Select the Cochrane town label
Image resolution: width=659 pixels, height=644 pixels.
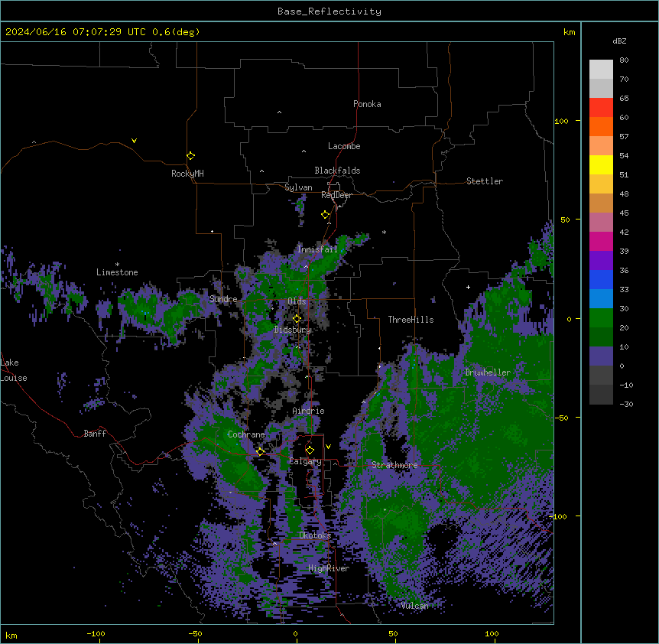pyautogui.click(x=246, y=434)
